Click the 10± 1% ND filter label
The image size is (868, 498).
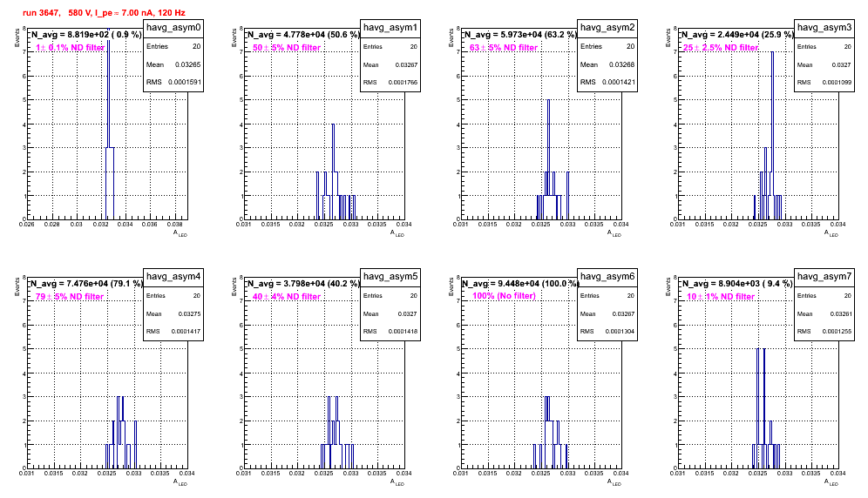pyautogui.click(x=721, y=297)
